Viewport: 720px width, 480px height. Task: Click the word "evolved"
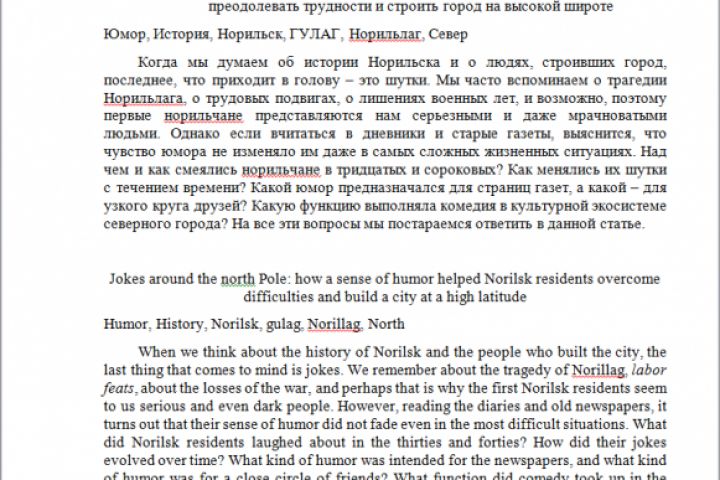(x=129, y=461)
